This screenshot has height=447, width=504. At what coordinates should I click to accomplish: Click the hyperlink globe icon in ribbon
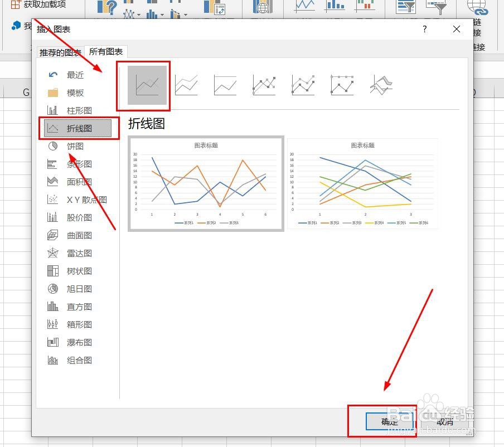click(477, 7)
